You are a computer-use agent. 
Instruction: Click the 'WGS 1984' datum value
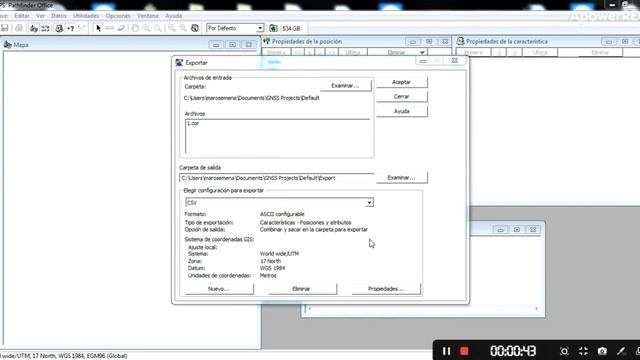coord(273,268)
